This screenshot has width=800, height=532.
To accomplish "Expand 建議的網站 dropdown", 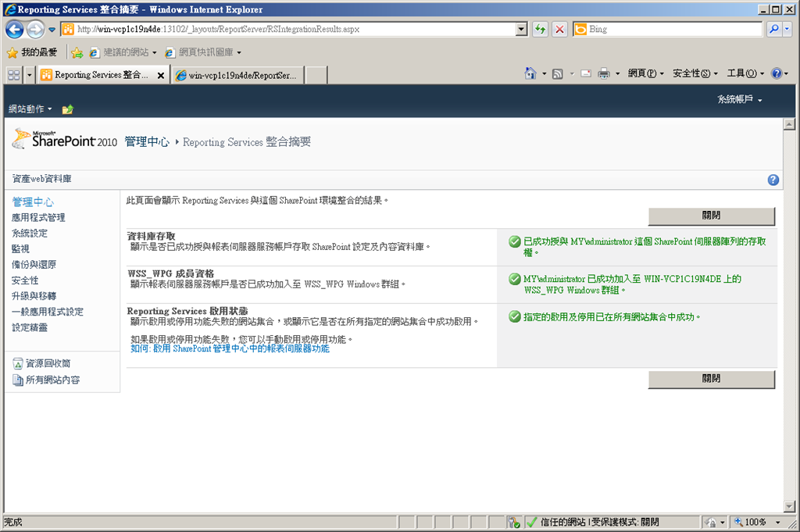I will [154, 52].
